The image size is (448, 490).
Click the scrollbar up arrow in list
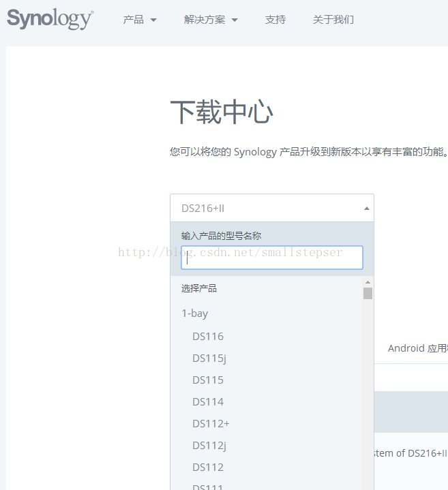[x=368, y=282]
